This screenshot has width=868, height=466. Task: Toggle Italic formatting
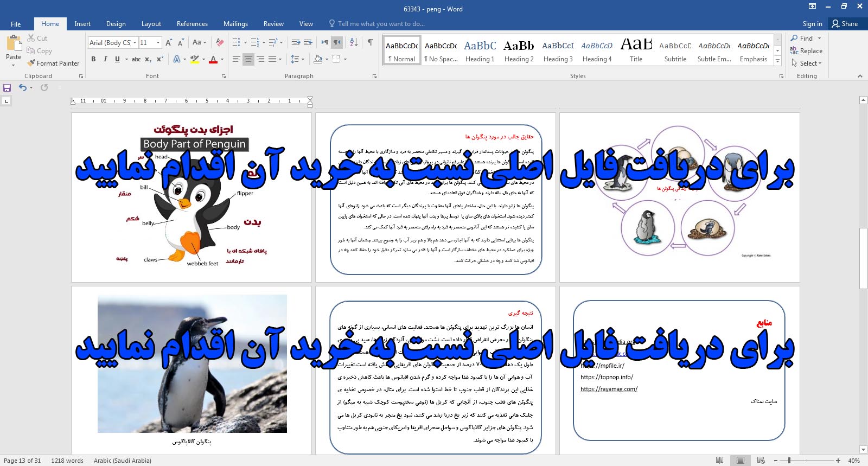pos(105,59)
